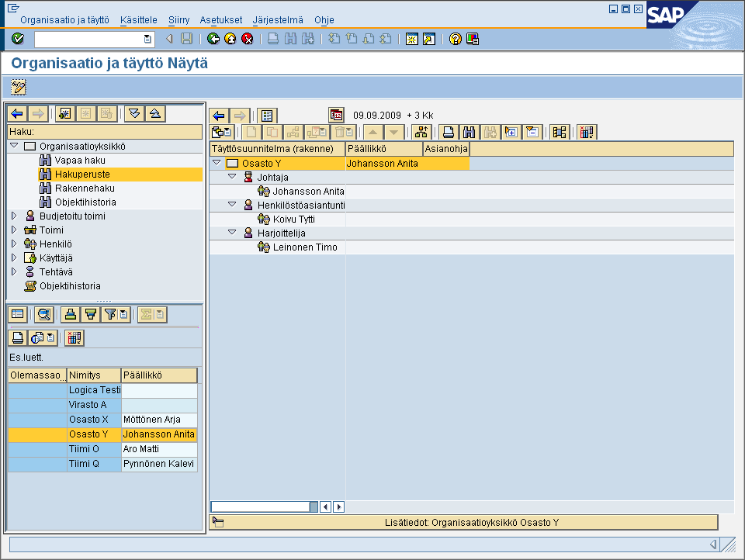Select the Vapaa haku search option

point(80,161)
